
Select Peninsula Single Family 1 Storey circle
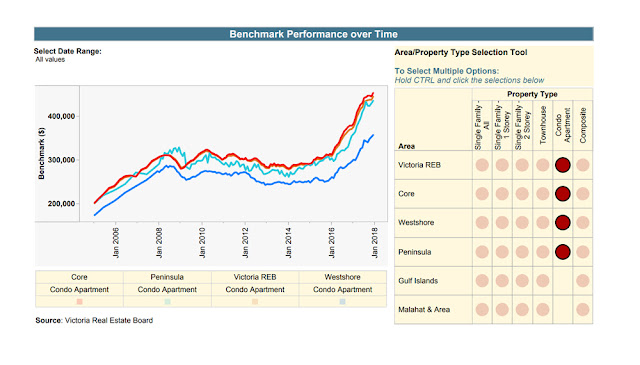[x=502, y=251]
